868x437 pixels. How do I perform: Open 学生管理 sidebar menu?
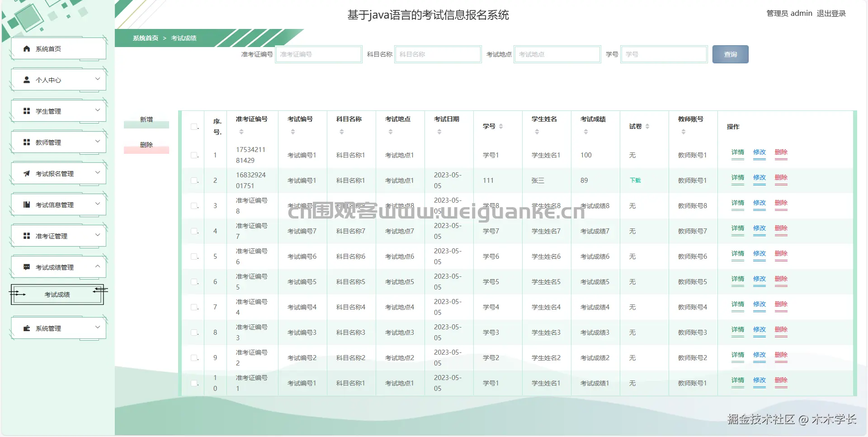click(x=58, y=111)
